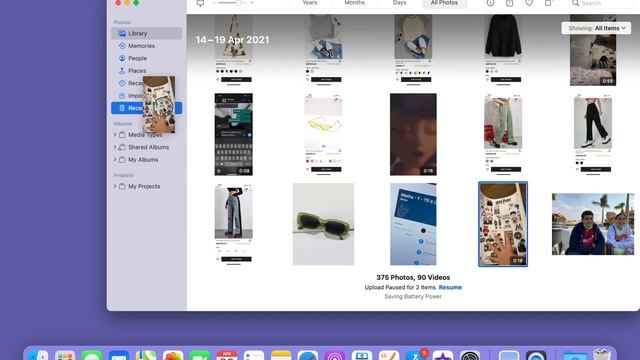Image resolution: width=640 pixels, height=360 pixels.
Task: Select the bedroom video lasting 0:59
Action: (593, 50)
